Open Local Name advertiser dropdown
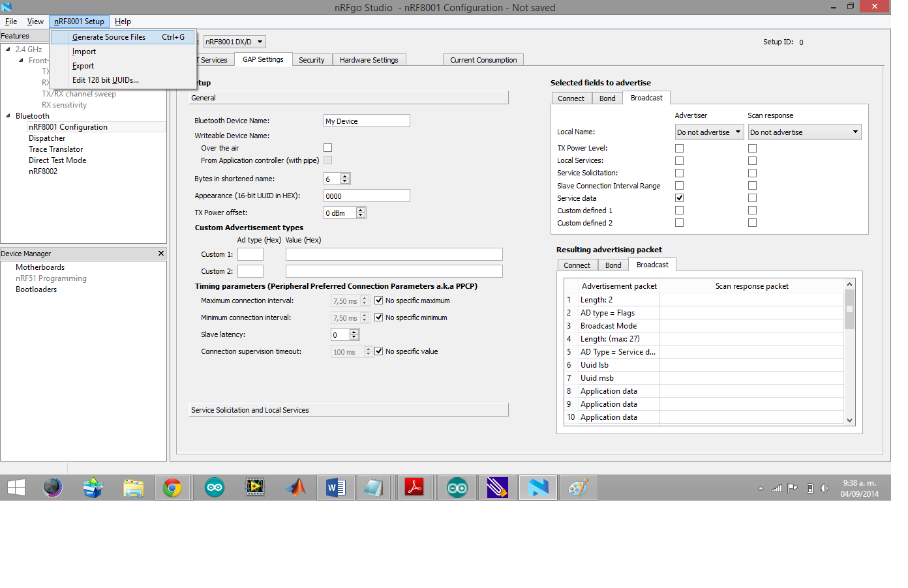908x588 pixels. click(709, 132)
